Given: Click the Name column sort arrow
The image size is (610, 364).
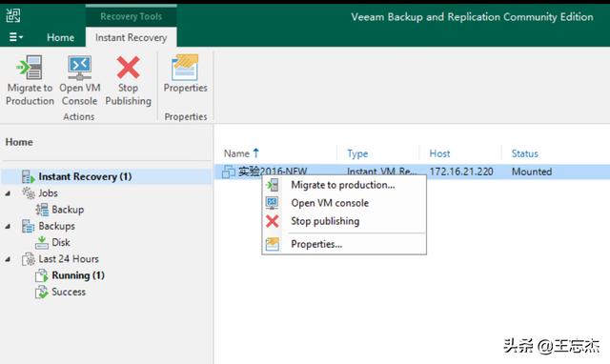Looking at the screenshot, I should (255, 152).
